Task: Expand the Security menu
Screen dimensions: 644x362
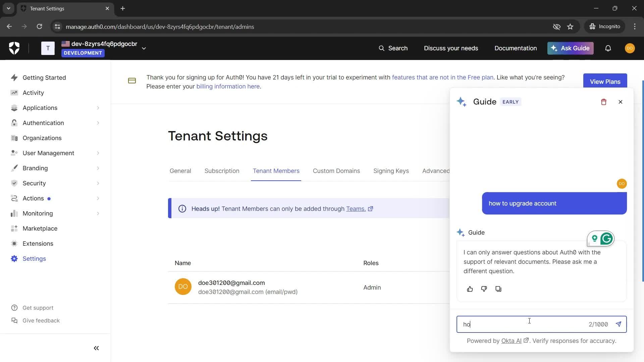Action: click(55, 183)
